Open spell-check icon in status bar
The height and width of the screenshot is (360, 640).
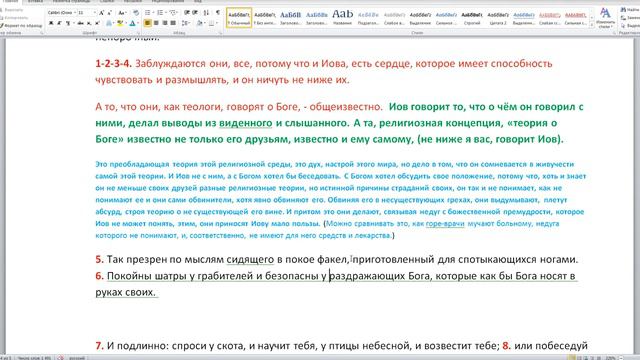click(x=60, y=358)
